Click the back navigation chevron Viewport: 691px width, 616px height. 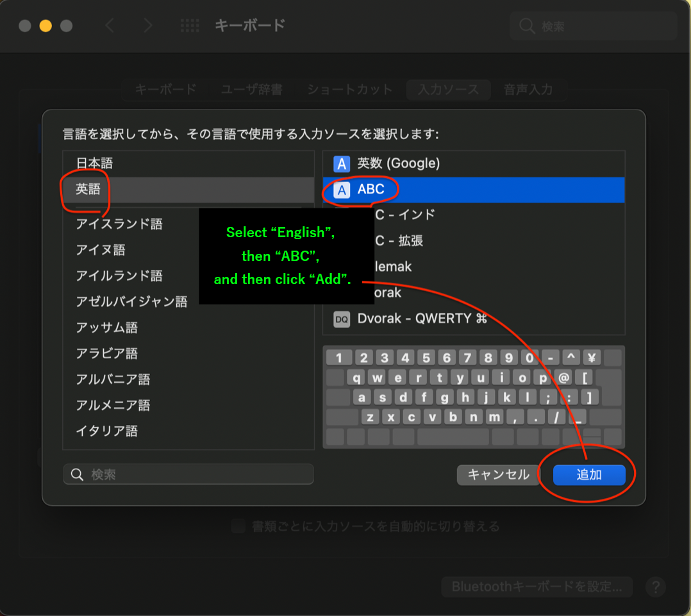pyautogui.click(x=110, y=26)
